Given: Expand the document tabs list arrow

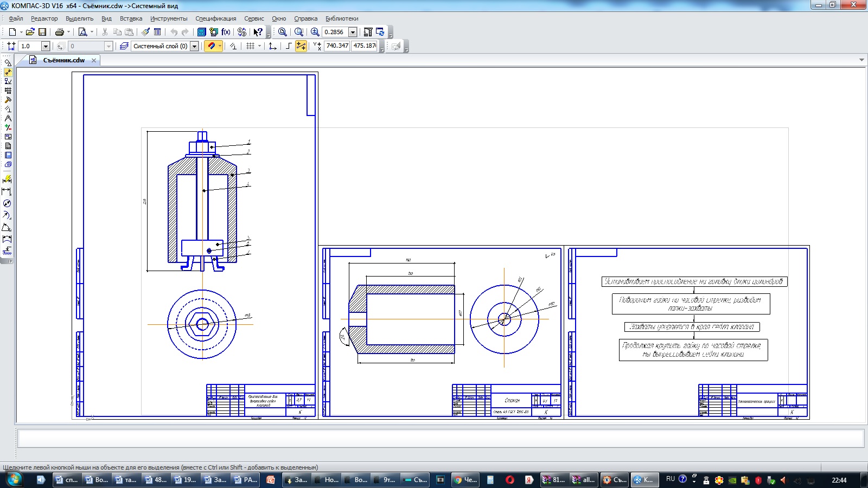Looking at the screenshot, I should 861,60.
